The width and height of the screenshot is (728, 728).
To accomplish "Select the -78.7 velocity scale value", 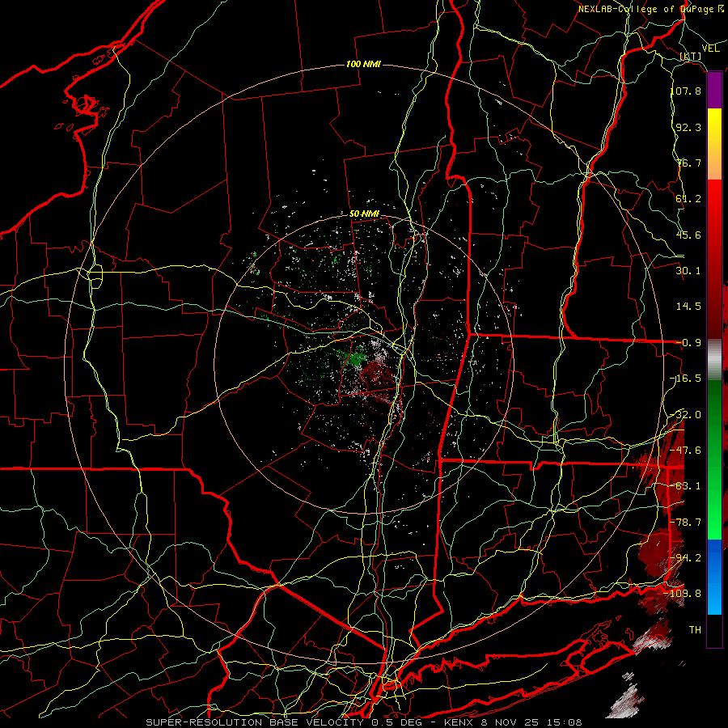I will (686, 523).
